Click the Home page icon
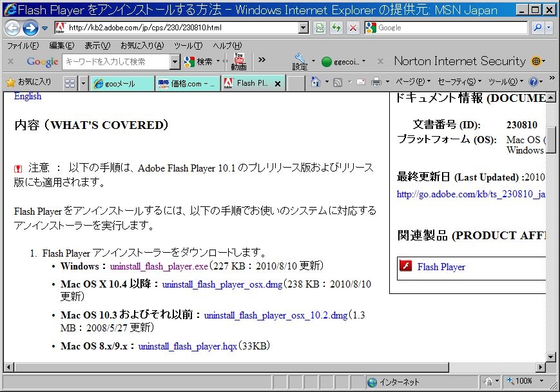 (x=316, y=82)
